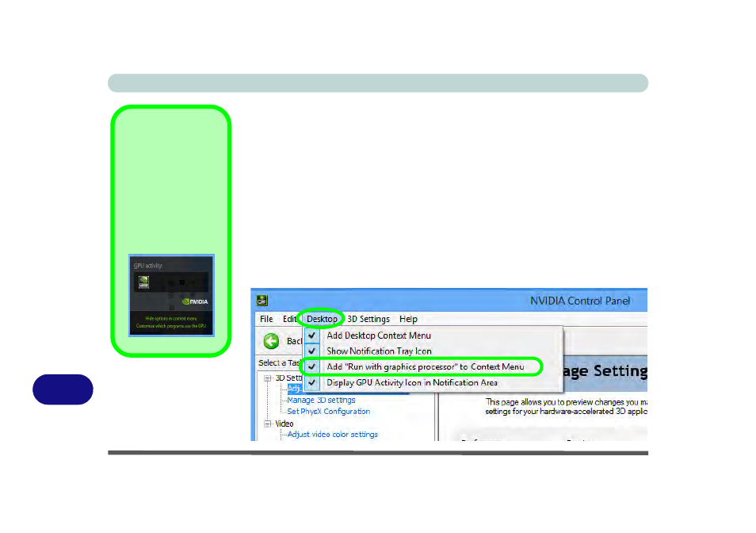Open the Edit menu
The height and width of the screenshot is (533, 756).
pos(289,319)
